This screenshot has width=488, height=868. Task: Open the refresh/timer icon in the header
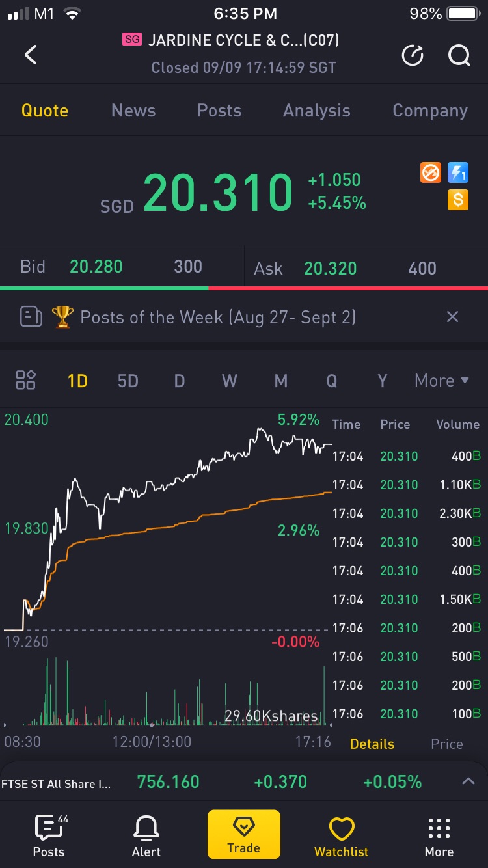pos(413,56)
